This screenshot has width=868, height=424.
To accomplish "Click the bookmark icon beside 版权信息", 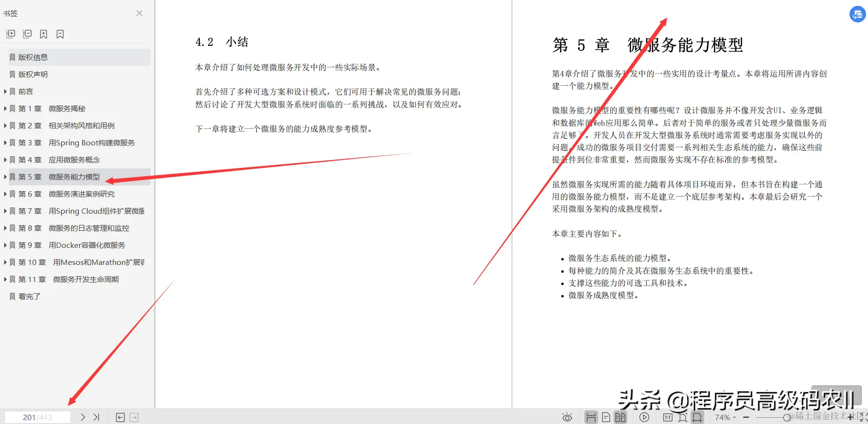I will [x=13, y=57].
